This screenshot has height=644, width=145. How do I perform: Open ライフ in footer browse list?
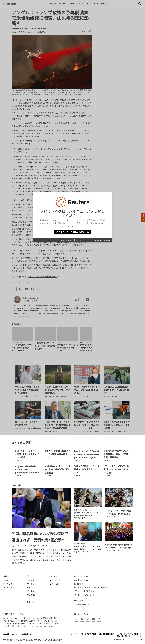29,598
